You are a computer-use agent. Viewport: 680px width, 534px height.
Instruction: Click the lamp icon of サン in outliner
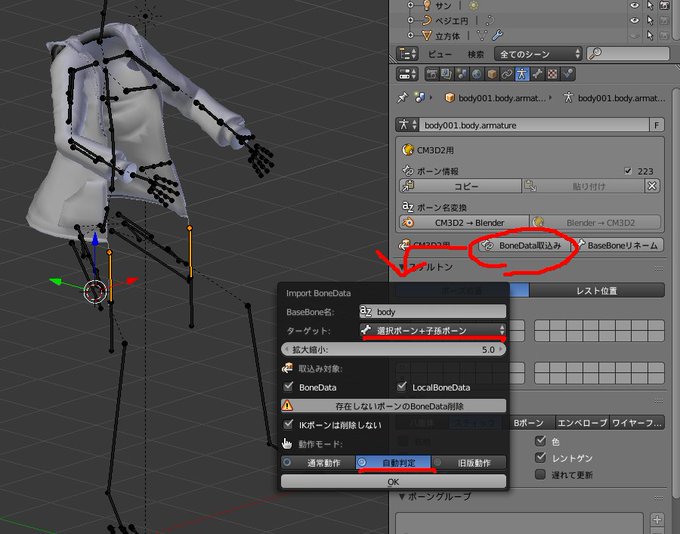[427, 5]
